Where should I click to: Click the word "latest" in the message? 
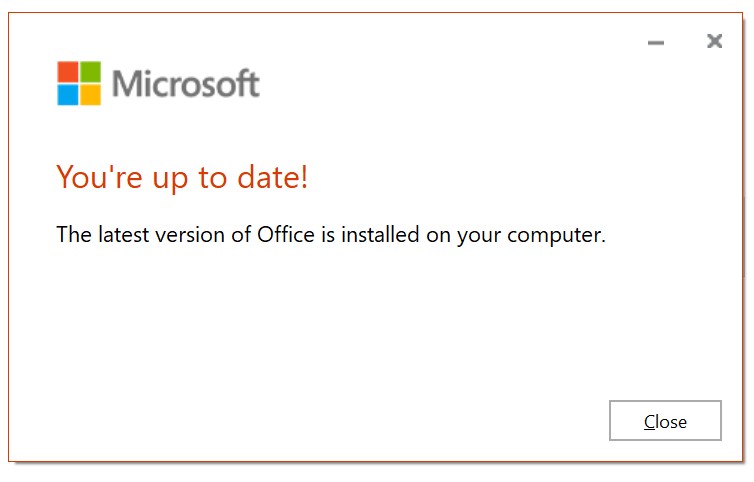(x=124, y=234)
